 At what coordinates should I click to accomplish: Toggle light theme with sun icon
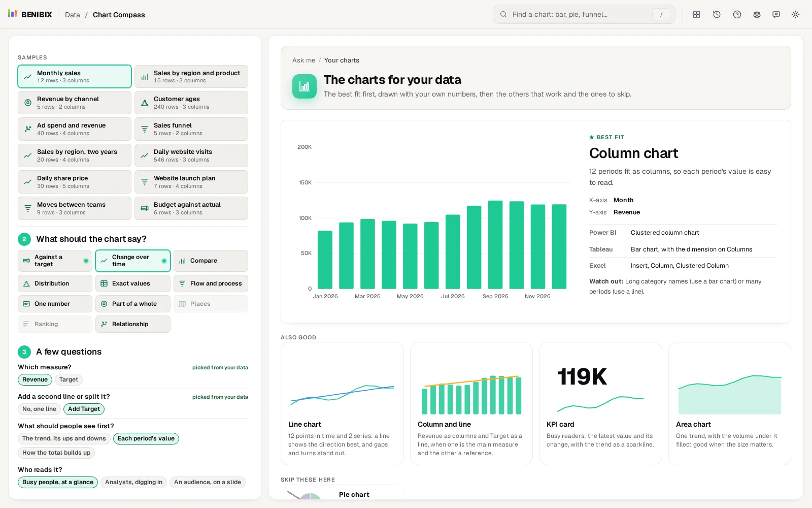pyautogui.click(x=795, y=15)
